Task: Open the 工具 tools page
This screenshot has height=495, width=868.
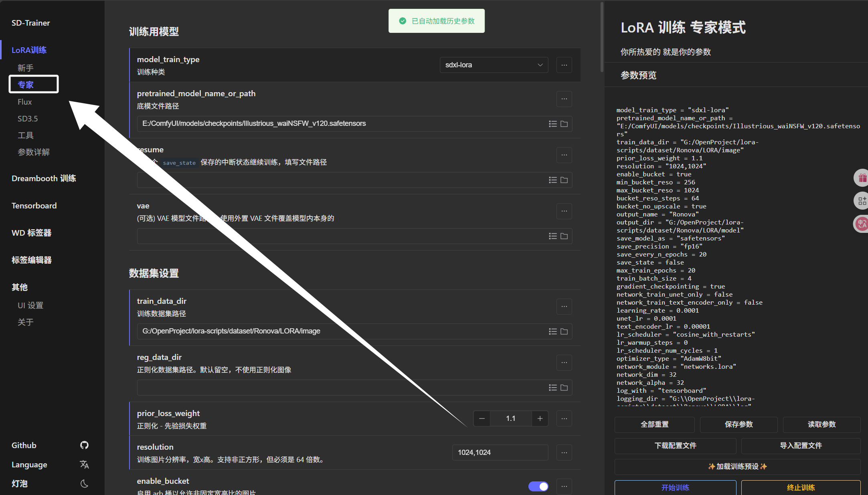Action: point(26,135)
